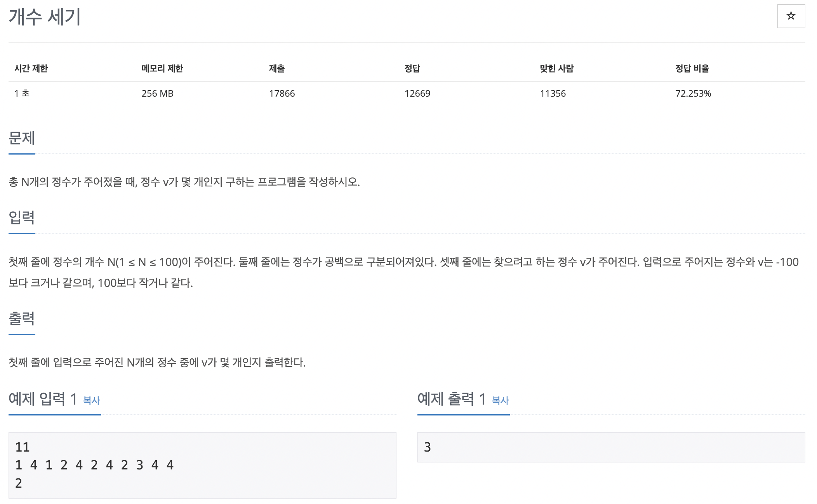Image resolution: width=817 pixels, height=504 pixels.
Task: Click the 입력 section heading
Action: point(22,217)
